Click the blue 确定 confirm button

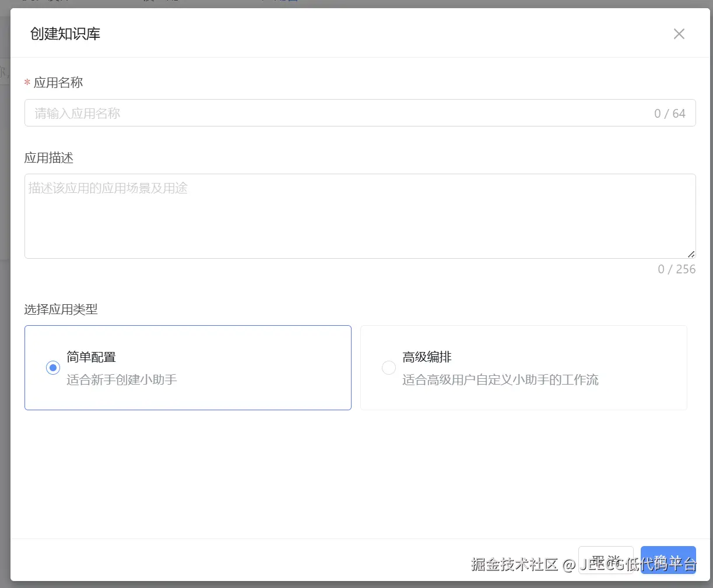pyautogui.click(x=668, y=560)
